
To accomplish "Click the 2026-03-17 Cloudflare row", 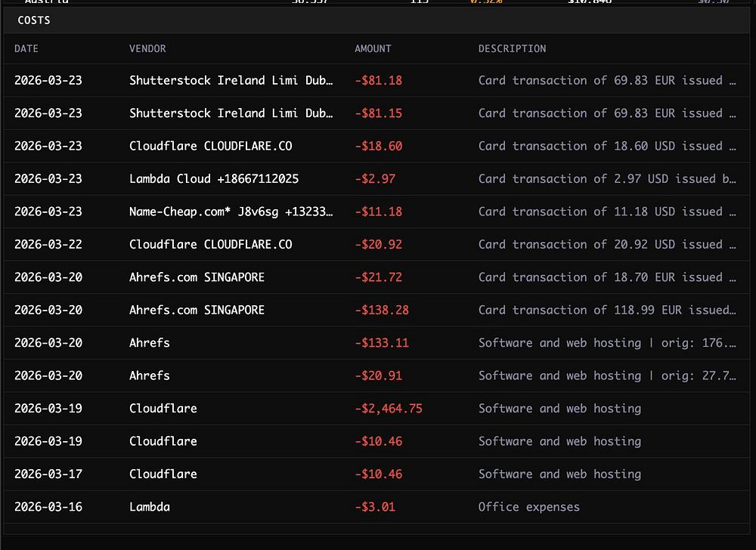I will coord(376,474).
